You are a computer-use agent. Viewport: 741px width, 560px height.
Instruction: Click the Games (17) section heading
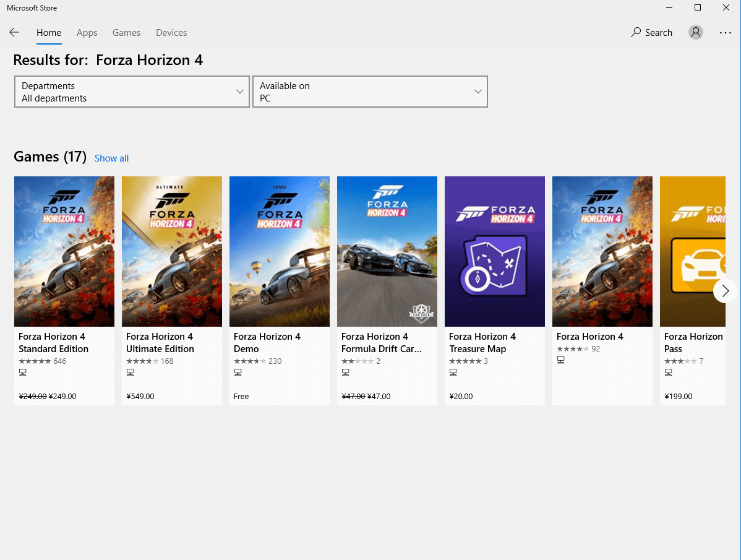click(x=50, y=157)
